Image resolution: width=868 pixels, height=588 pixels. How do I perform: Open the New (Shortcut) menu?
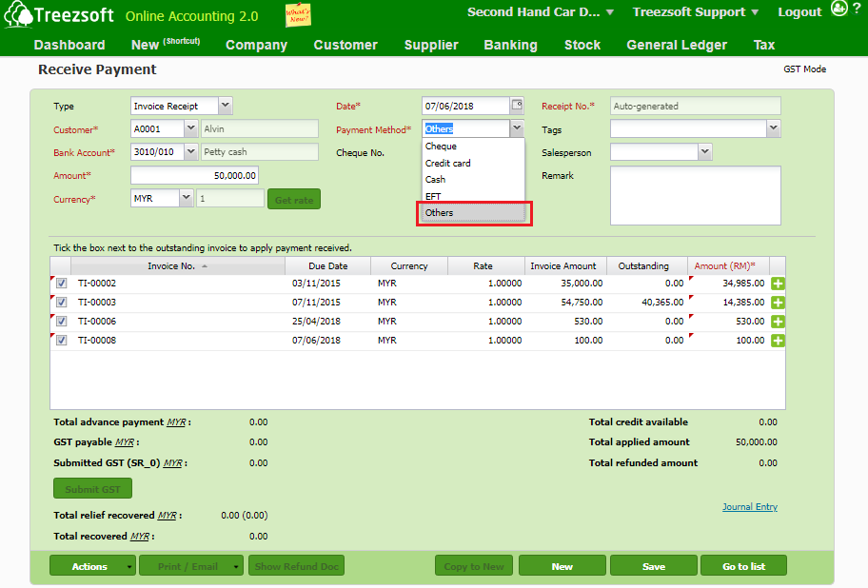click(166, 45)
